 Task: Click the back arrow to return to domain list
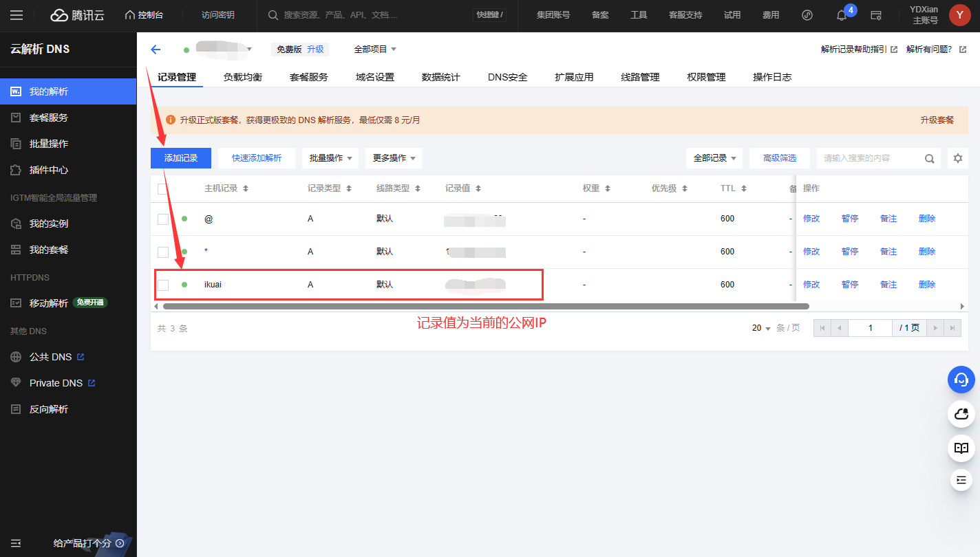(x=156, y=49)
